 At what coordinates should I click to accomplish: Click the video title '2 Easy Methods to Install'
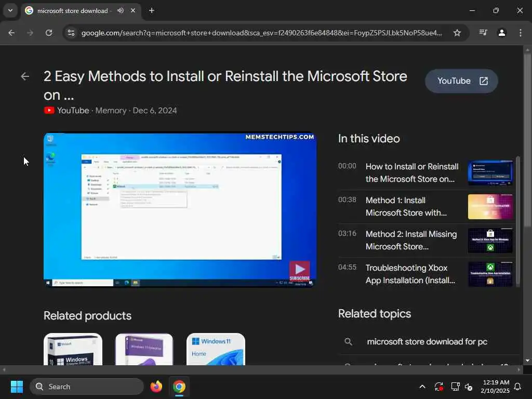click(x=225, y=86)
